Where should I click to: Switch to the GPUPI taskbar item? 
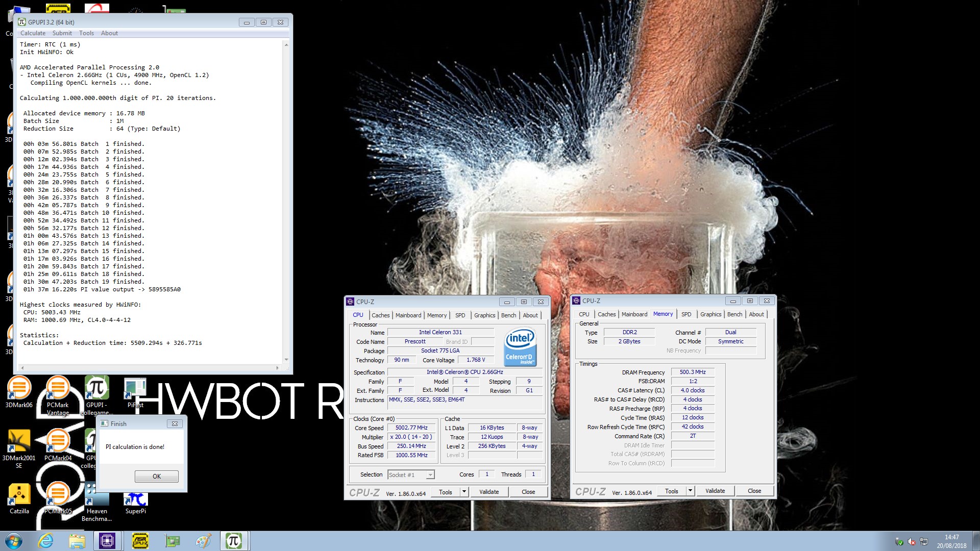pyautogui.click(x=234, y=541)
